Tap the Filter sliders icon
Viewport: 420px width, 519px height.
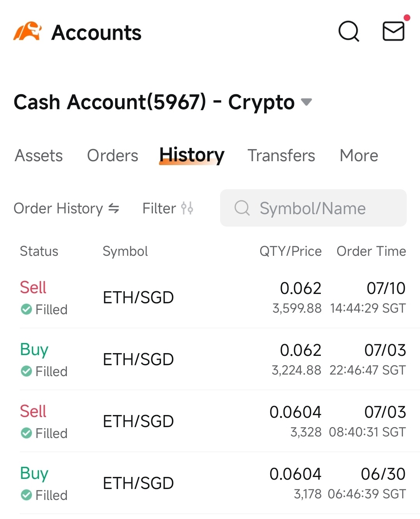[x=187, y=208]
